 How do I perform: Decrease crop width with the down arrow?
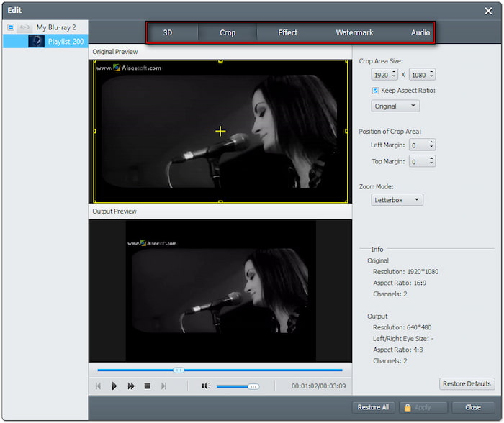pos(394,77)
